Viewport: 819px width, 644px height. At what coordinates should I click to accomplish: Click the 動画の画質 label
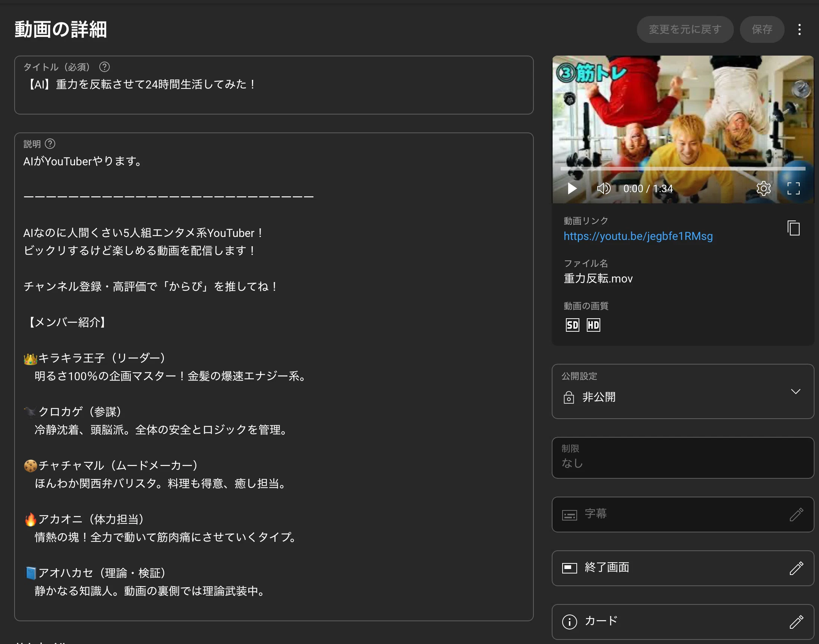[585, 306]
